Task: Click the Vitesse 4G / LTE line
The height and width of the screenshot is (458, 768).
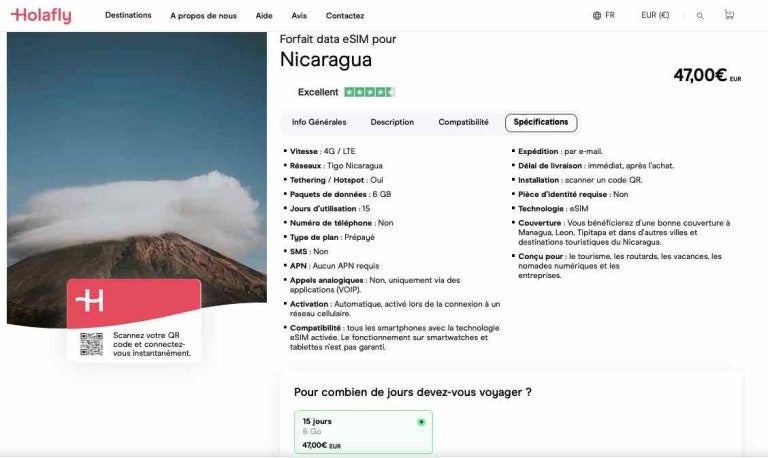Action: [x=322, y=151]
